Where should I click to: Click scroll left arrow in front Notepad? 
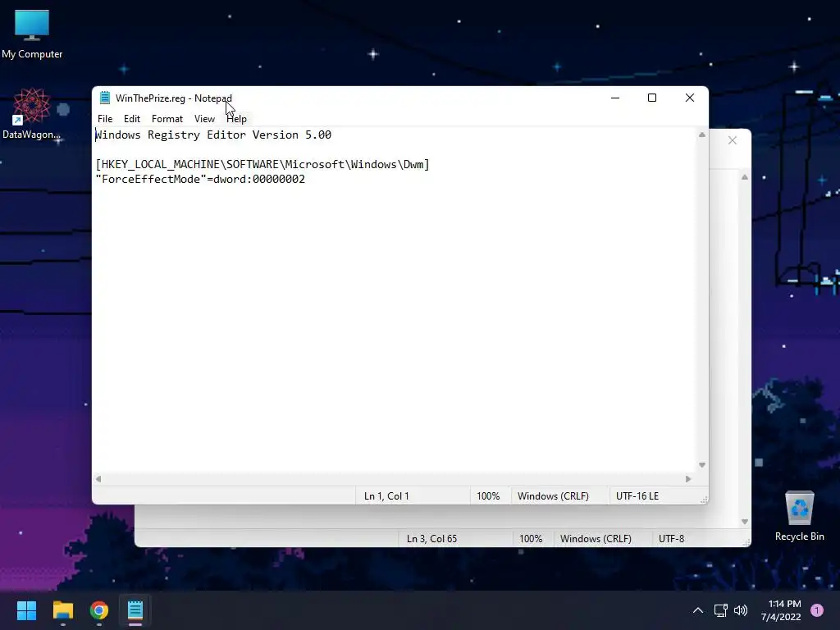[x=98, y=479]
